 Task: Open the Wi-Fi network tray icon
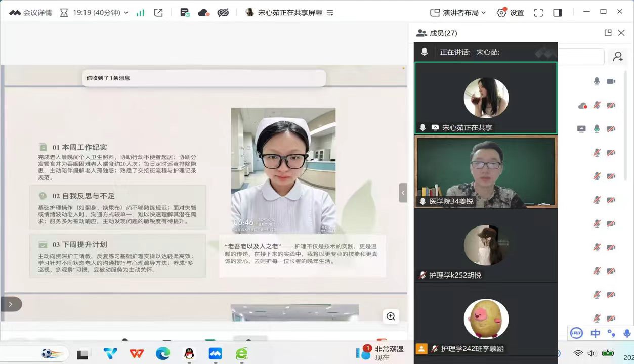coord(578,353)
